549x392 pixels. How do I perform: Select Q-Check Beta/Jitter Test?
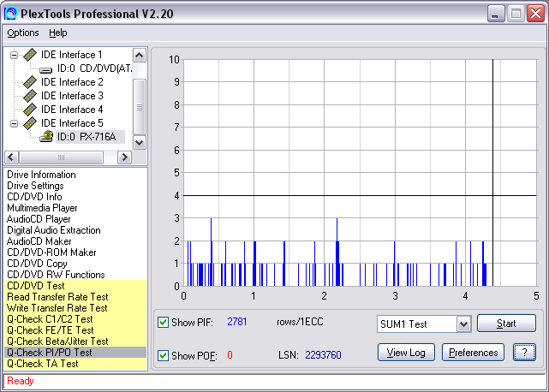(x=75, y=342)
